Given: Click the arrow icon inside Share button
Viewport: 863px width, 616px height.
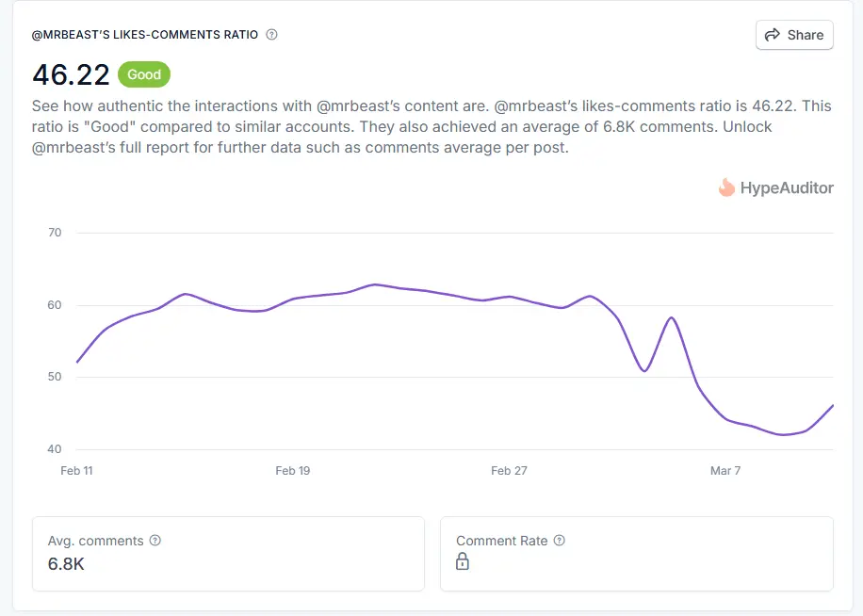Looking at the screenshot, I should click(x=773, y=35).
